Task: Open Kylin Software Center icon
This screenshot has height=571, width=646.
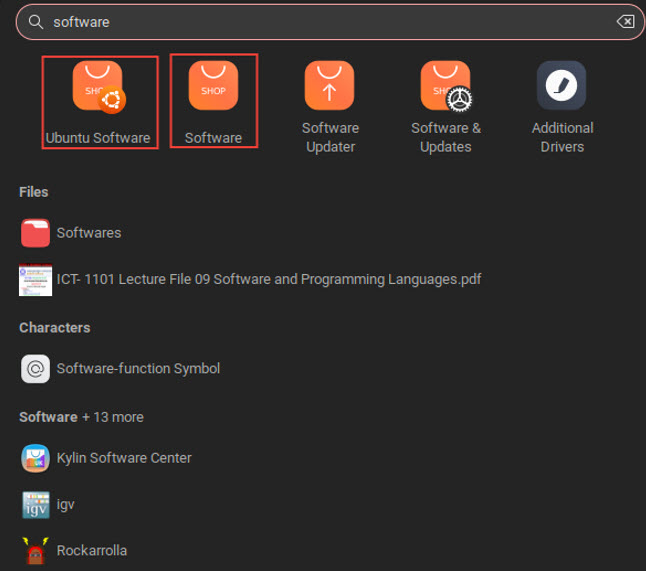Action: (35, 458)
